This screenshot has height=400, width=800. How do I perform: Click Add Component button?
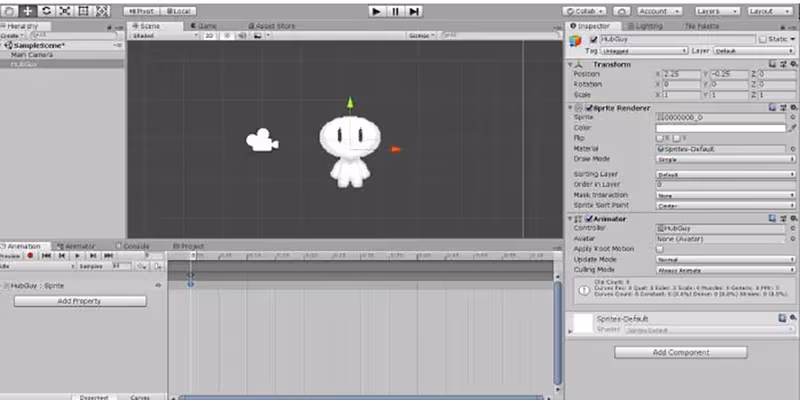(681, 353)
